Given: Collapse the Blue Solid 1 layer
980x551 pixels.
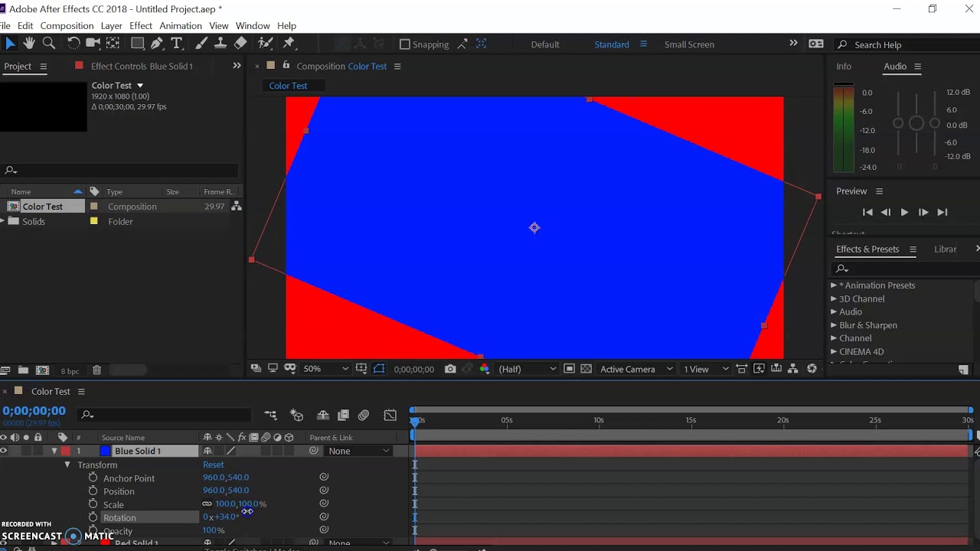Looking at the screenshot, I should click(54, 451).
